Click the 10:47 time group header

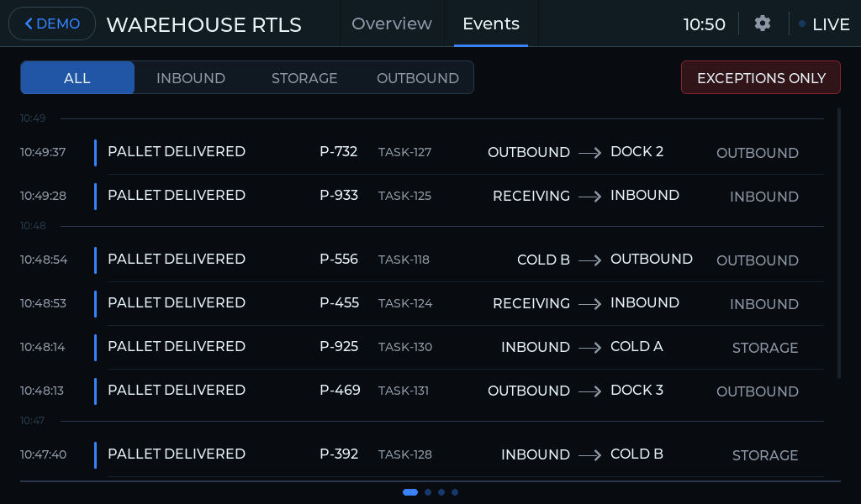point(33,421)
